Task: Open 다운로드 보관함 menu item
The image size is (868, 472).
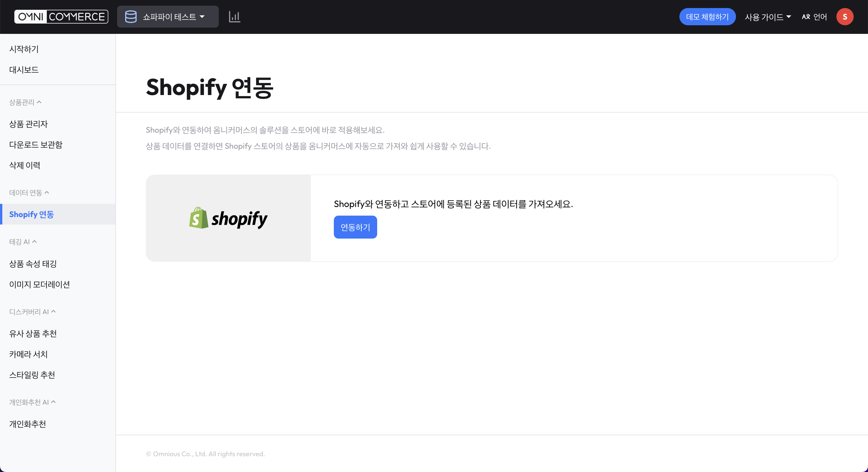Action: click(x=36, y=145)
